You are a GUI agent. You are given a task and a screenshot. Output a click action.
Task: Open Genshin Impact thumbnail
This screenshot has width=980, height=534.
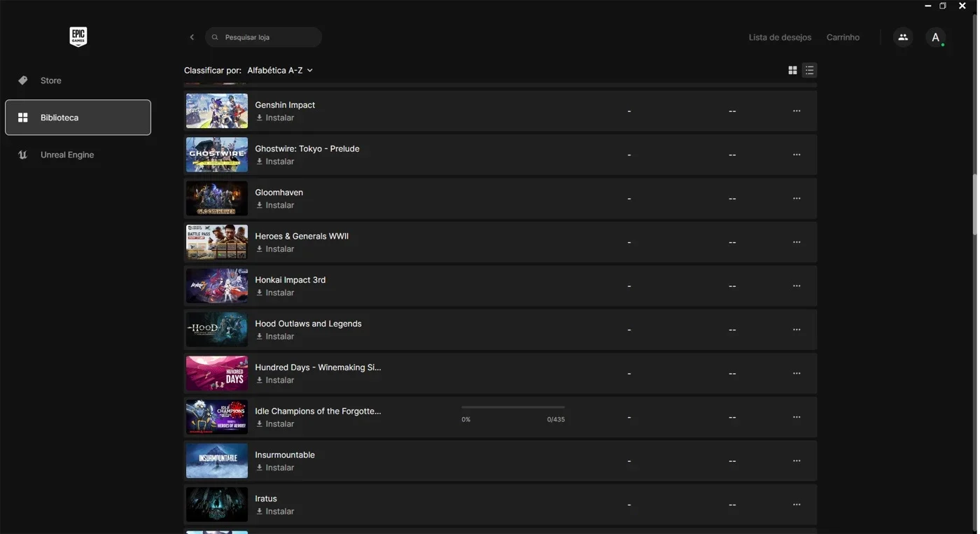[x=217, y=111]
